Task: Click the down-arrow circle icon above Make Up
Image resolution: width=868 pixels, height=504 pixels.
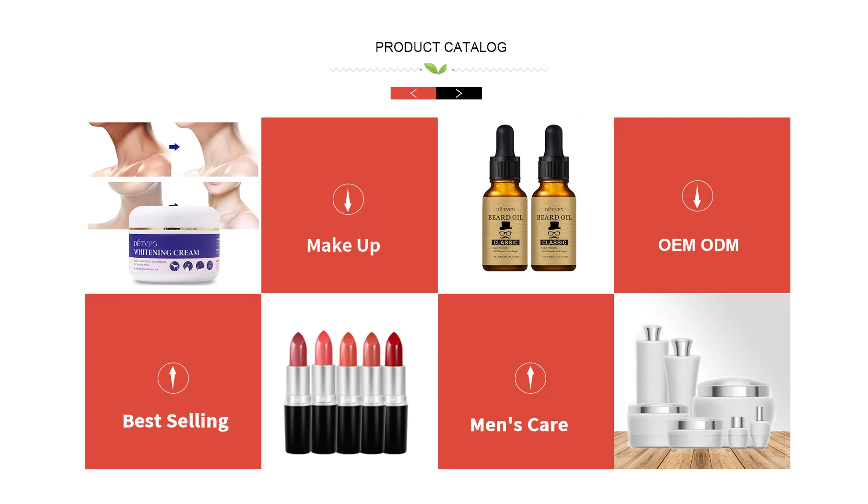Action: [348, 199]
